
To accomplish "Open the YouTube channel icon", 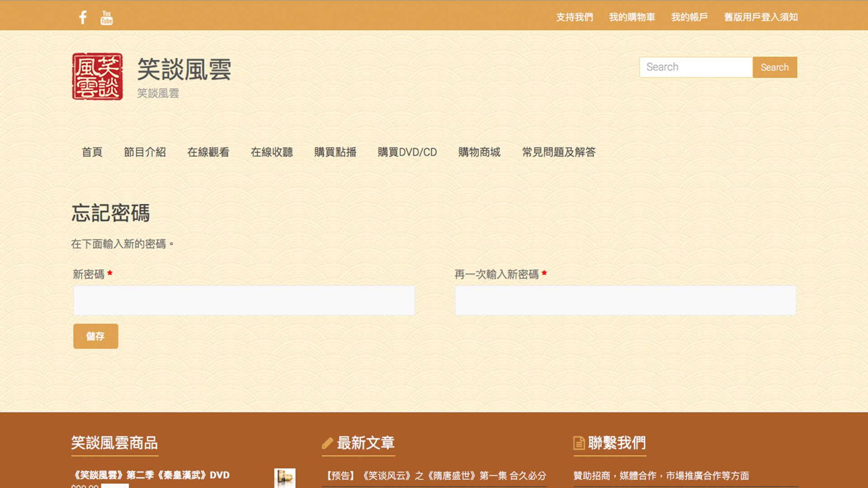I will coord(107,17).
